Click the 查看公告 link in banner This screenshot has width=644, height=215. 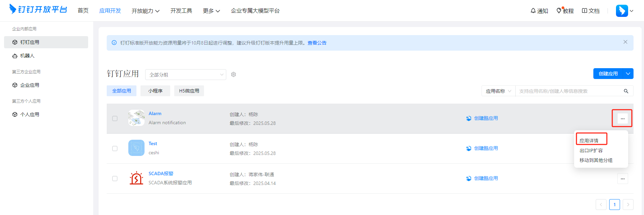coord(317,43)
